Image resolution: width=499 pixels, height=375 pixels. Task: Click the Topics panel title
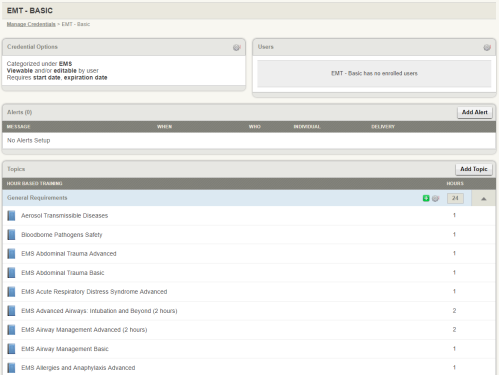16,169
